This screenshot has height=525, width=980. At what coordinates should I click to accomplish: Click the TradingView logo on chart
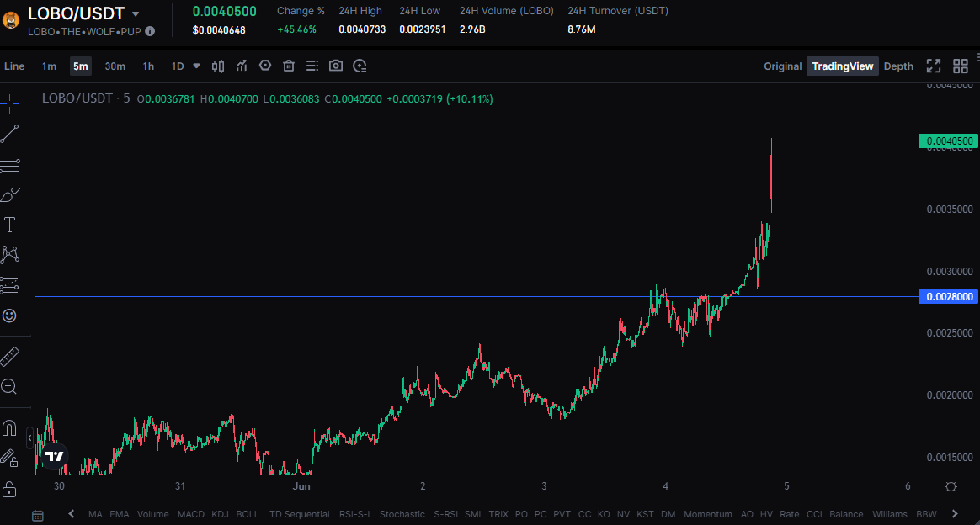point(55,456)
